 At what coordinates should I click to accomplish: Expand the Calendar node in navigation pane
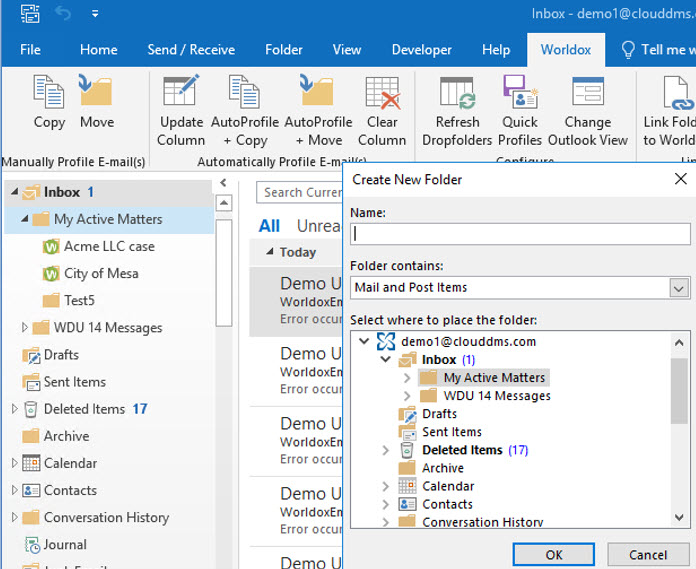point(14,463)
